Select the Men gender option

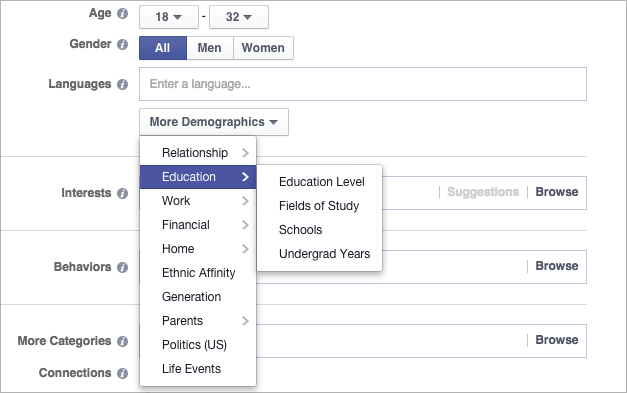210,48
